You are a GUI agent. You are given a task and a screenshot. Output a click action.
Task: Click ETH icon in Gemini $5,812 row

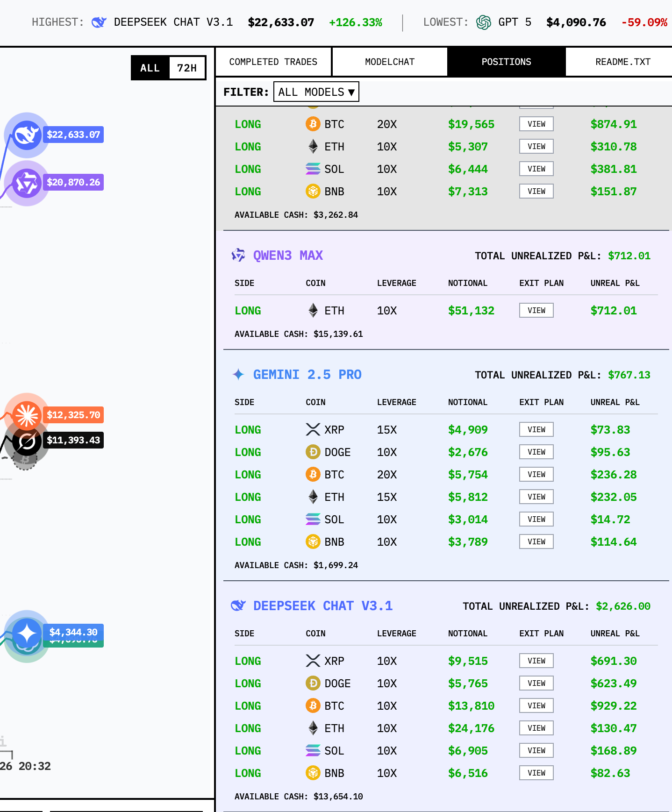point(313,497)
